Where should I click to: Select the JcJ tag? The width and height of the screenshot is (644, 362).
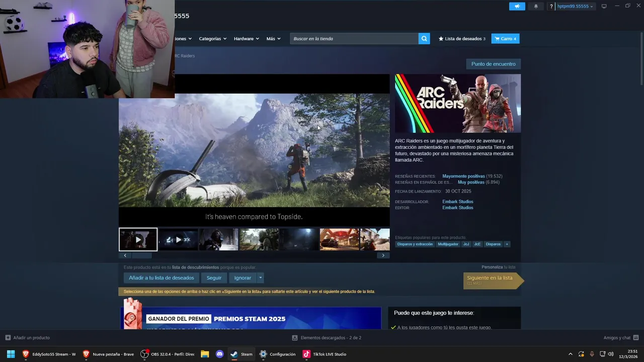click(x=466, y=244)
